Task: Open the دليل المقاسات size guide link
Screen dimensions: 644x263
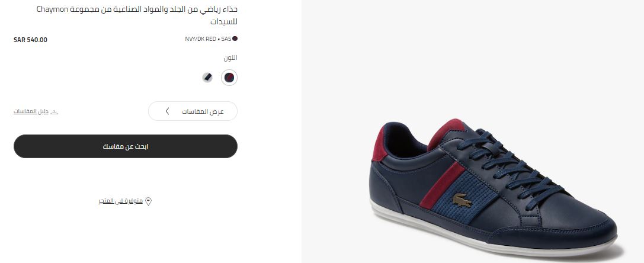Action: click(31, 112)
